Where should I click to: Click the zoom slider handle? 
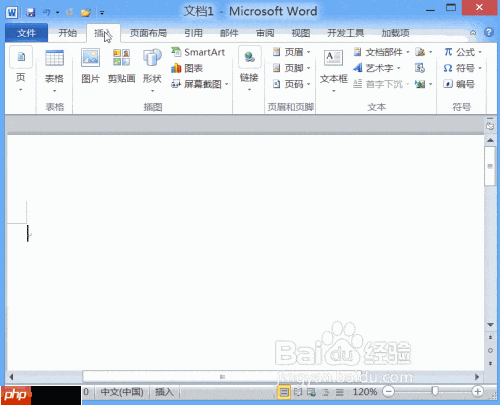434,391
